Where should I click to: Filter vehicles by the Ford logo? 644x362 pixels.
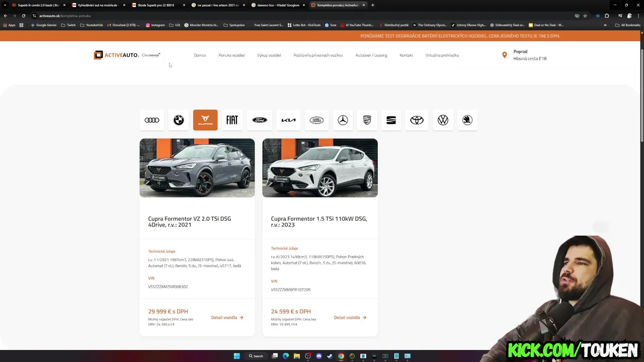pyautogui.click(x=260, y=120)
